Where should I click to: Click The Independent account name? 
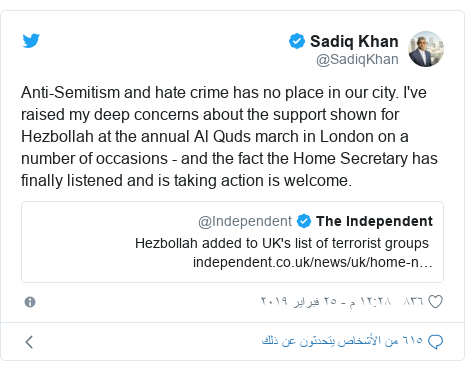(x=374, y=221)
